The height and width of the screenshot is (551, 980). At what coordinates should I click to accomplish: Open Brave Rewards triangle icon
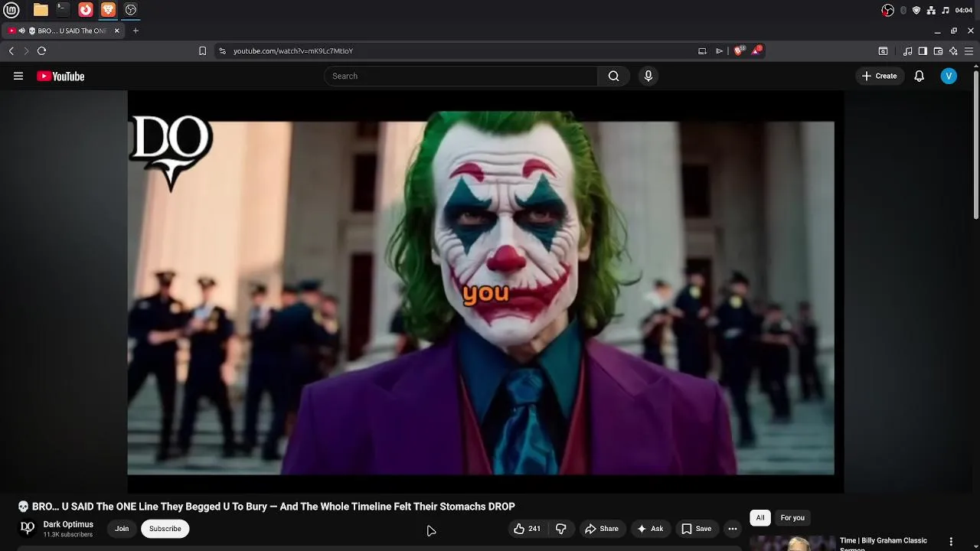[756, 51]
